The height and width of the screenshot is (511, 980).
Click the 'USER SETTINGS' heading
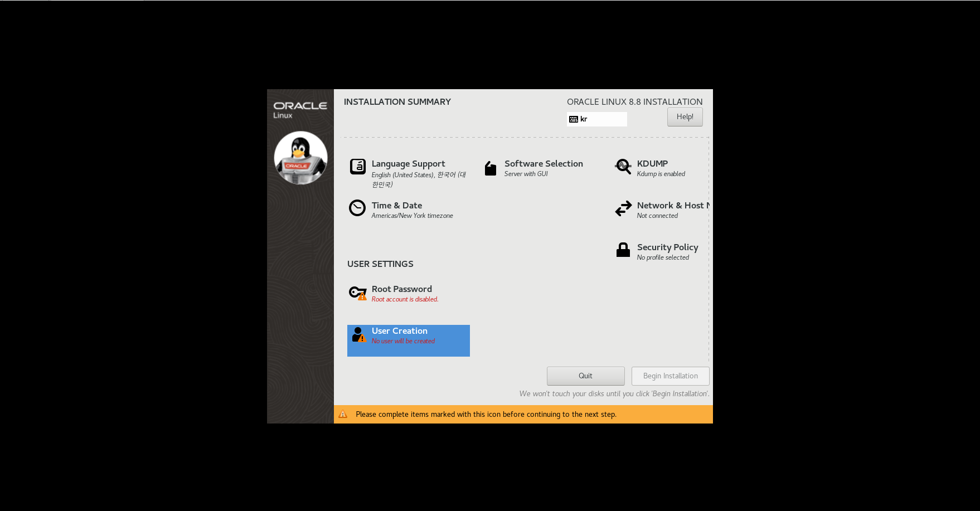pos(380,264)
